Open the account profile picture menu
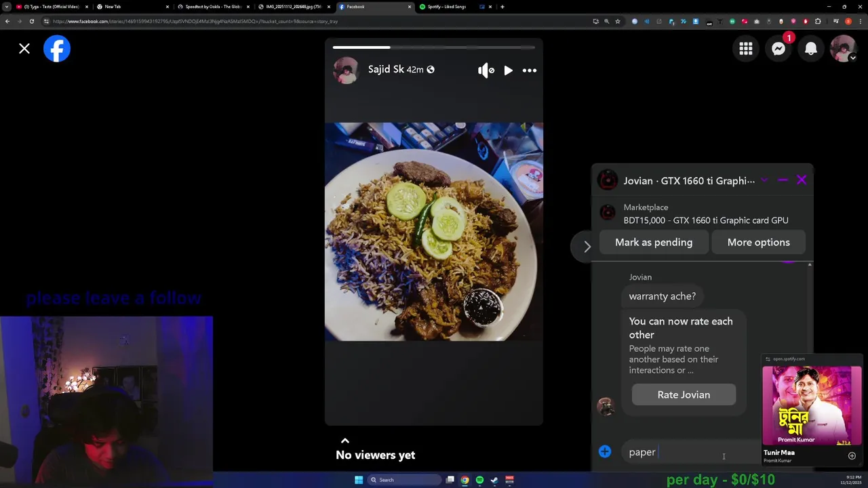 [844, 49]
